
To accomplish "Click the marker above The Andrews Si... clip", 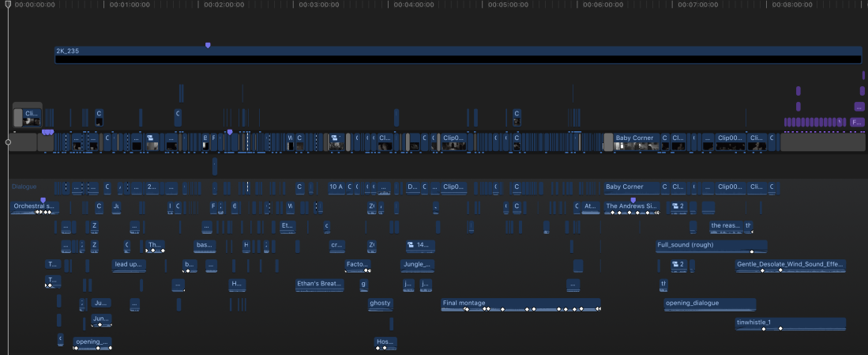I will (633, 199).
